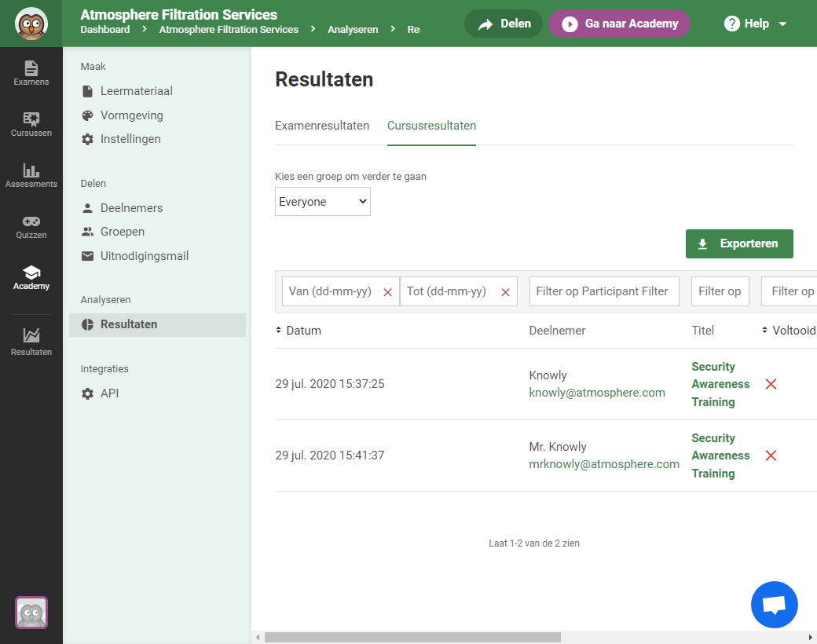Open Groepen in the Delen section

click(x=113, y=232)
